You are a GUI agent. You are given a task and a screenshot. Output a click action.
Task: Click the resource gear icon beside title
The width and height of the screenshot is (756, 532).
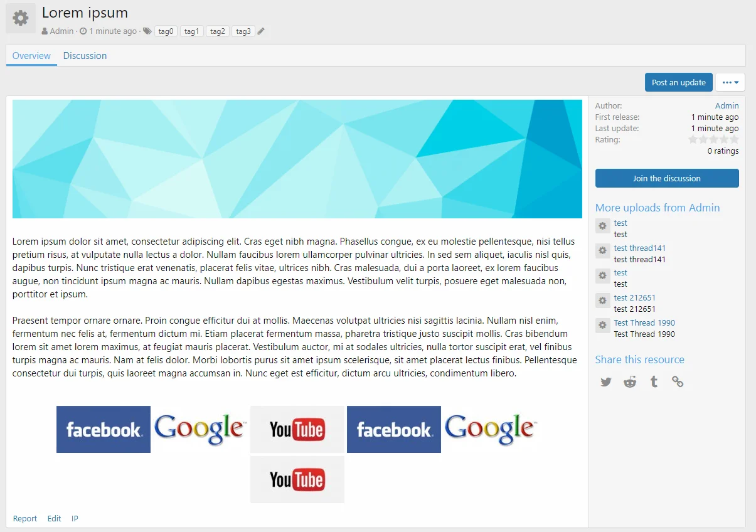coord(21,18)
